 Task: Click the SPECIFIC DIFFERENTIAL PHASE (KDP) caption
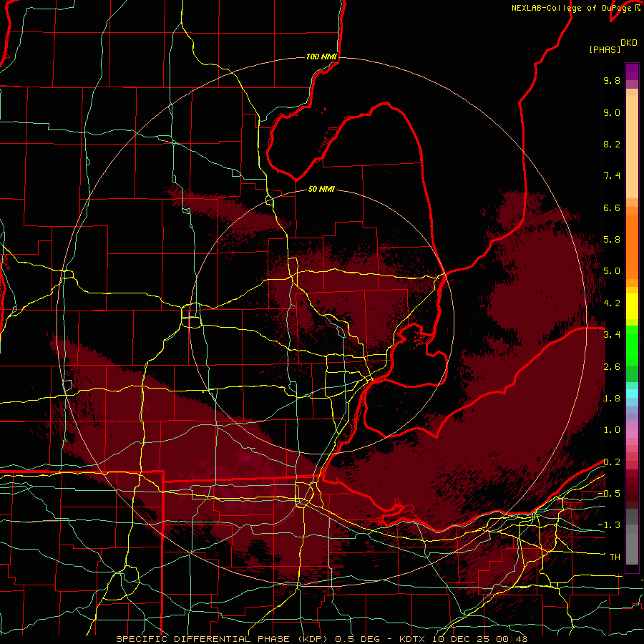pos(224,639)
